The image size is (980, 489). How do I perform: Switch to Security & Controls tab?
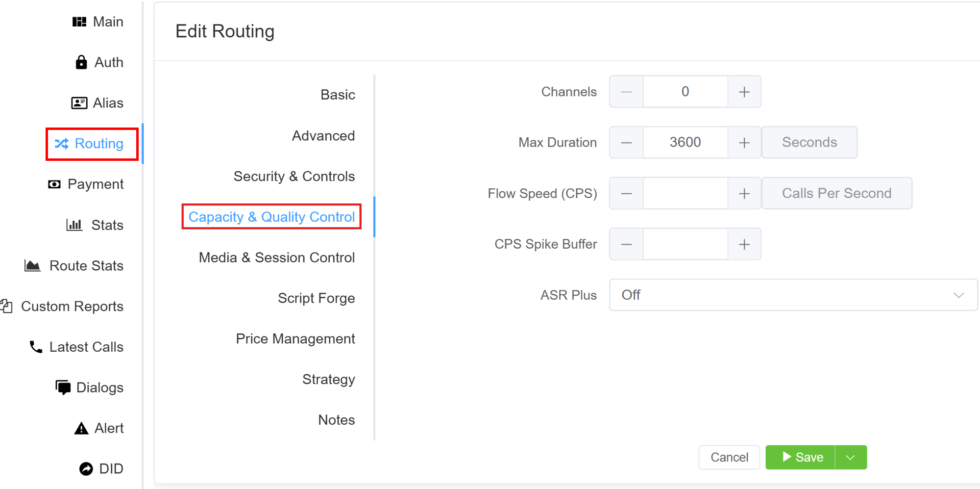click(294, 177)
